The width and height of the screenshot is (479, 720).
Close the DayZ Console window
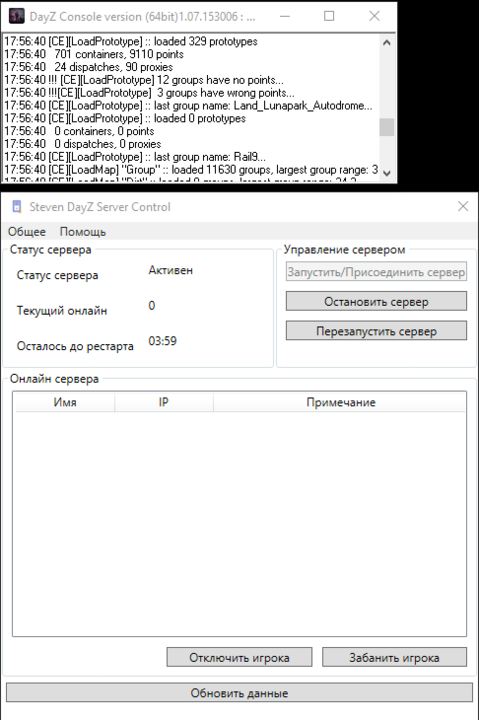pyautogui.click(x=374, y=16)
